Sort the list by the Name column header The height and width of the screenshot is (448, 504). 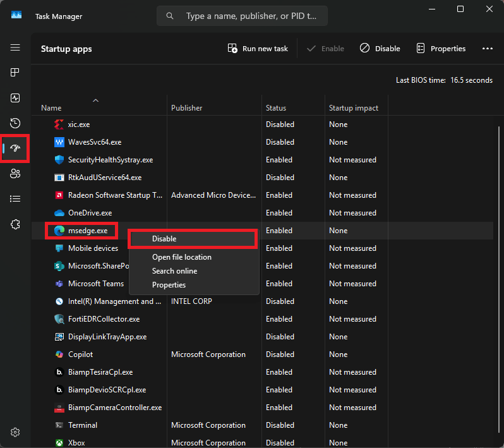[x=52, y=108]
